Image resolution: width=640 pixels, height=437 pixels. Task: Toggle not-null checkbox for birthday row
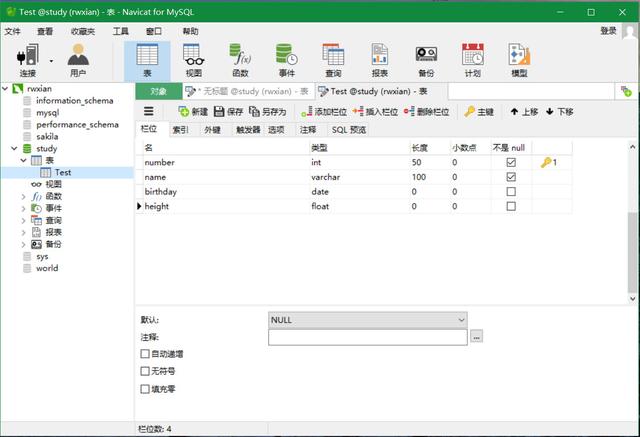tap(511, 191)
